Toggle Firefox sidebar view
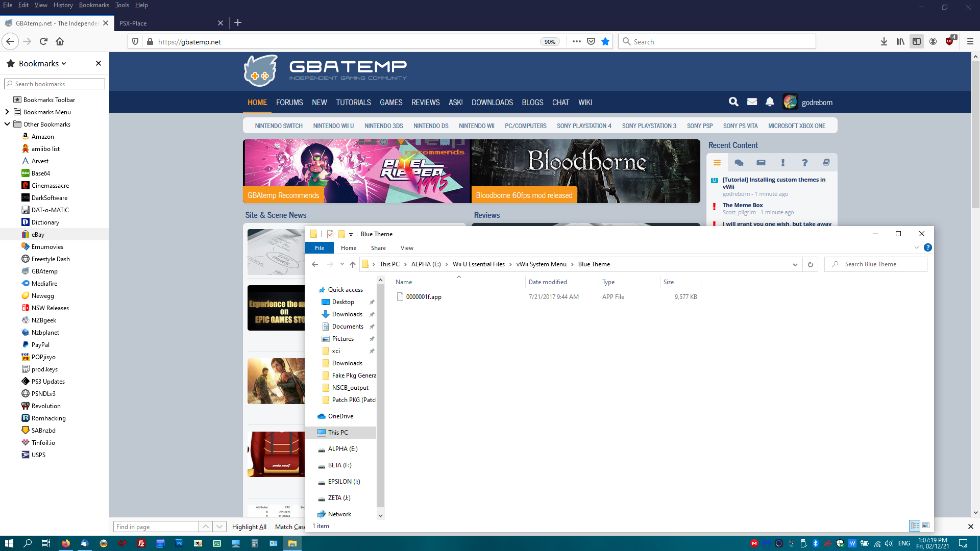The image size is (980, 551). [x=917, y=41]
